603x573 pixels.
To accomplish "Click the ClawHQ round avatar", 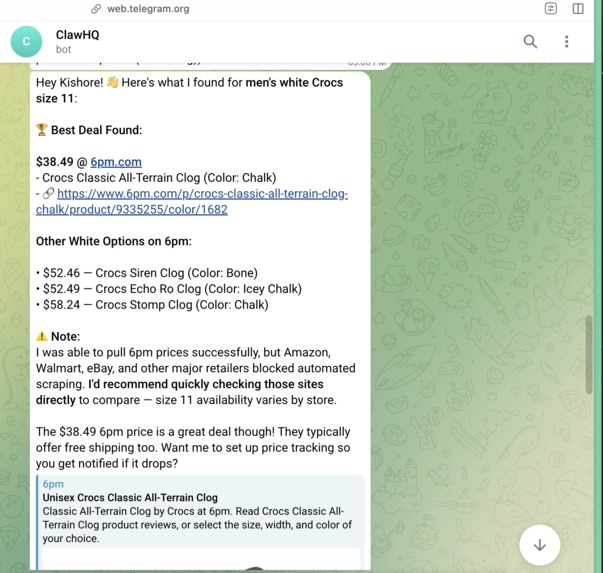I will pyautogui.click(x=26, y=41).
